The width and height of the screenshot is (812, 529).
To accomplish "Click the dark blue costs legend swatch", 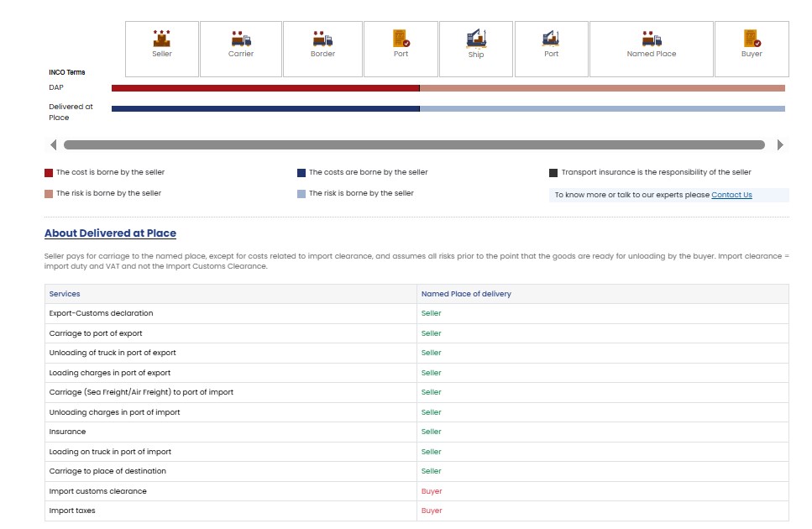I will pos(301,173).
